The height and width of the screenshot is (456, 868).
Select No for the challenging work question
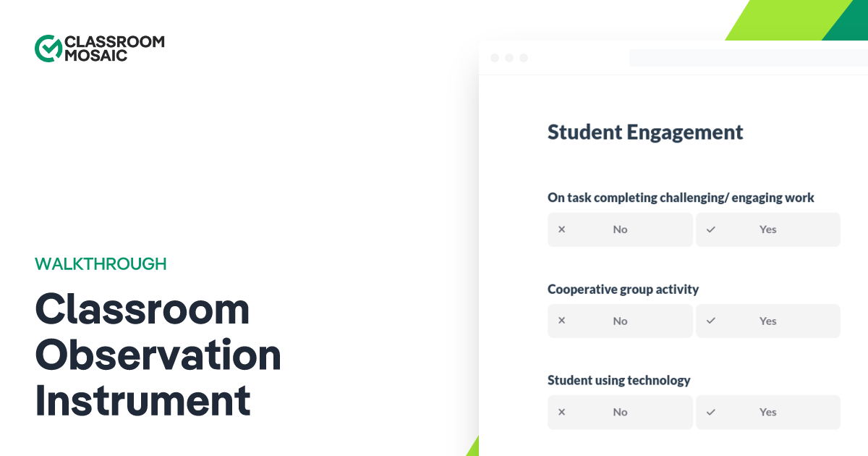click(620, 229)
